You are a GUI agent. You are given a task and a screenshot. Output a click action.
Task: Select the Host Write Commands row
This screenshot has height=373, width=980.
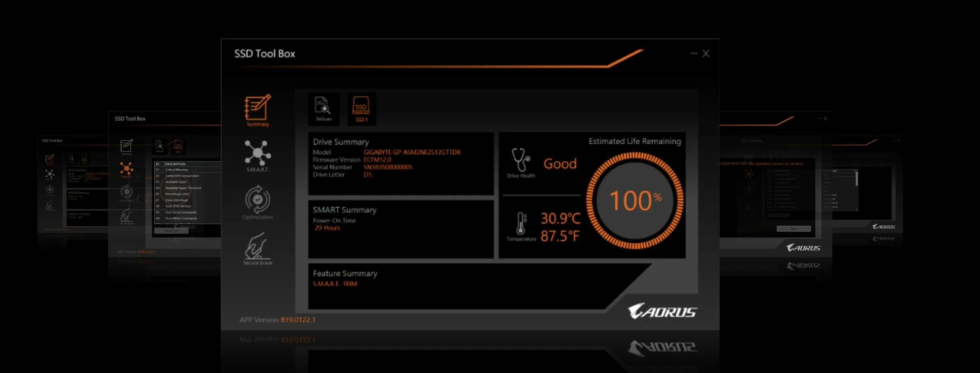188,218
